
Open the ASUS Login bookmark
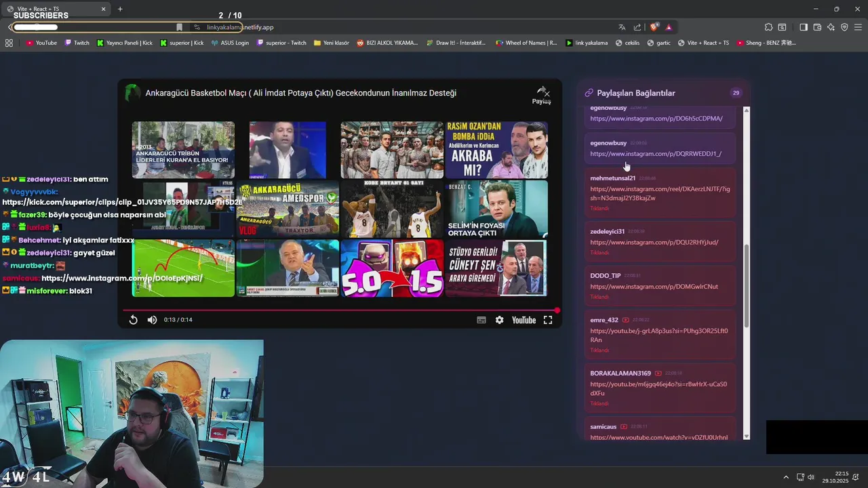pos(230,43)
